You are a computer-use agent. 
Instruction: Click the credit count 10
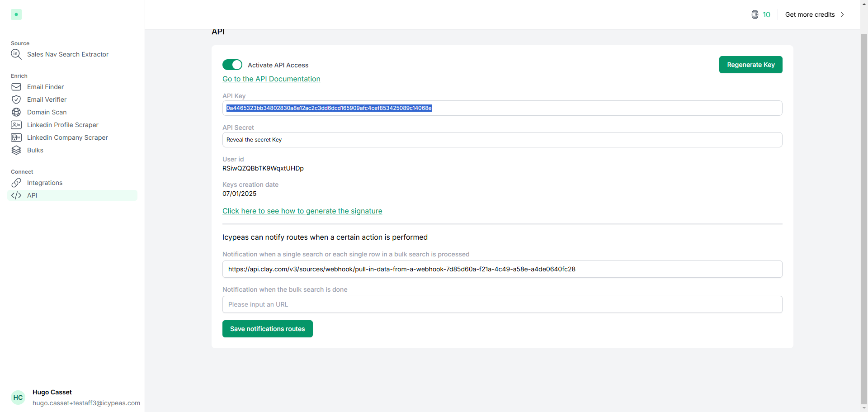point(766,14)
